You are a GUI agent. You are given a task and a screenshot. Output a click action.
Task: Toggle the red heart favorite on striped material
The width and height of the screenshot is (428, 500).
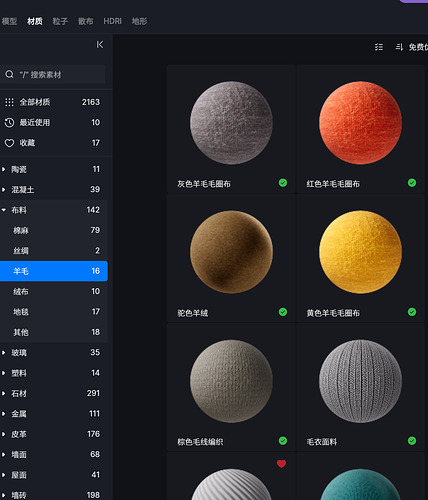(281, 464)
